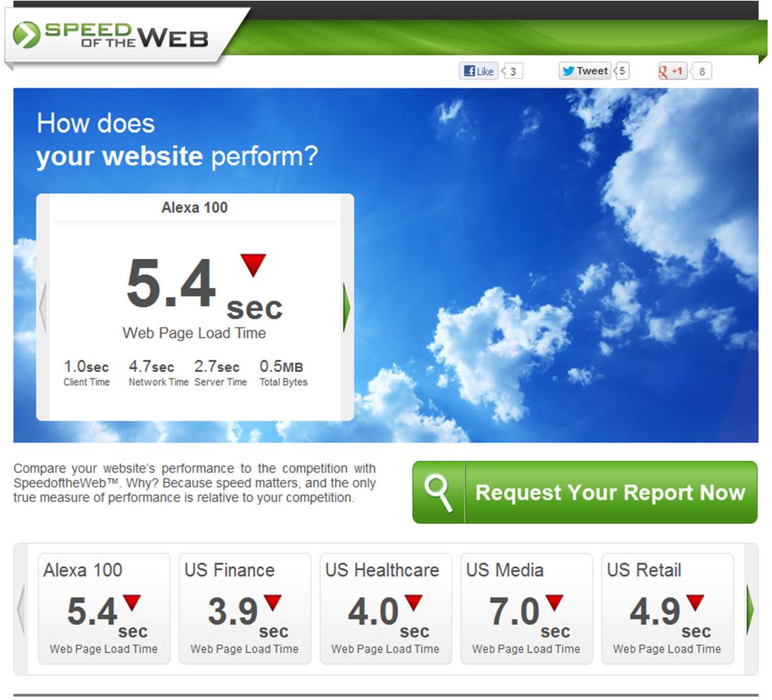
Task: Click the Speed of the Web logo
Action: click(x=111, y=35)
